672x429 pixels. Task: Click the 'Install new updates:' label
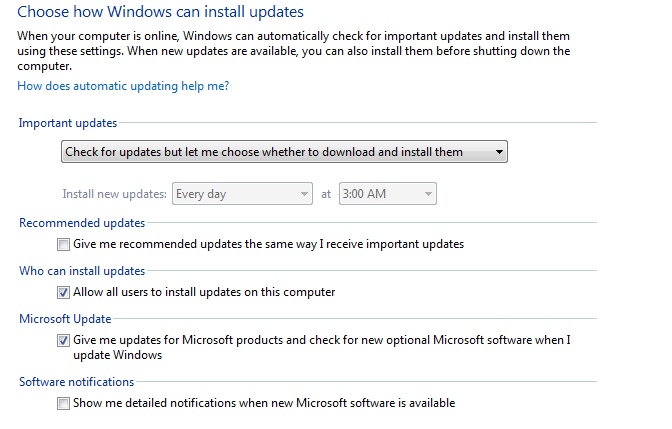(x=114, y=194)
